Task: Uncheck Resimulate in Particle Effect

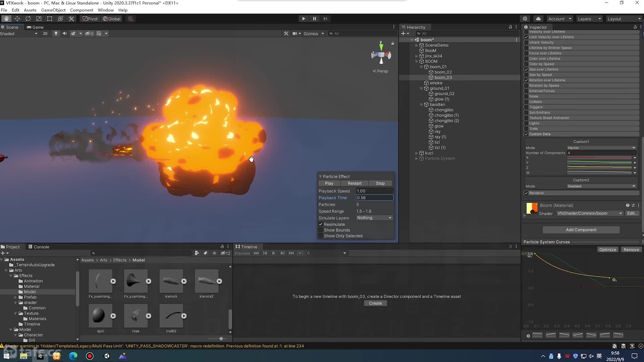Action: [321, 224]
